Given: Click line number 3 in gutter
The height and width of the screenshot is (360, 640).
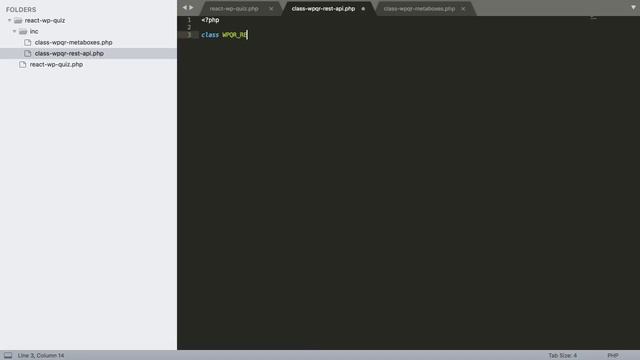Looking at the screenshot, I should pos(189,35).
